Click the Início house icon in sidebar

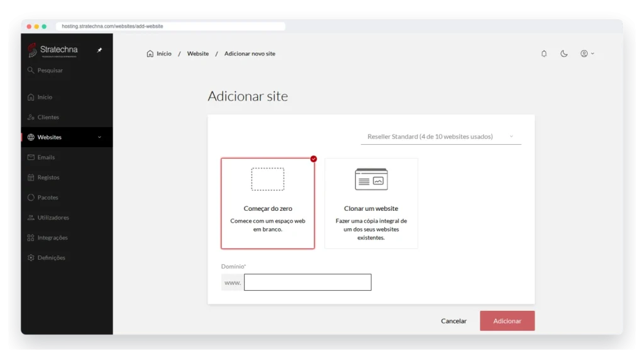[x=31, y=97]
